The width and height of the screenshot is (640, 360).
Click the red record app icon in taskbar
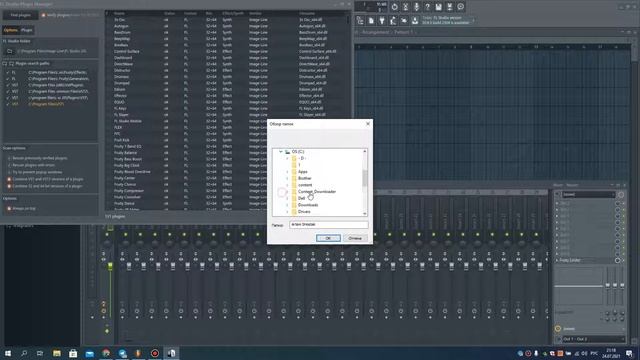pyautogui.click(x=155, y=353)
